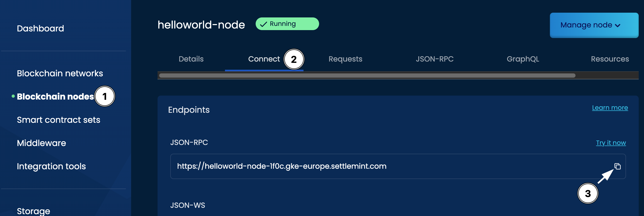Click the JSON-RPC endpoint URL field
644x216 pixels.
(398, 166)
